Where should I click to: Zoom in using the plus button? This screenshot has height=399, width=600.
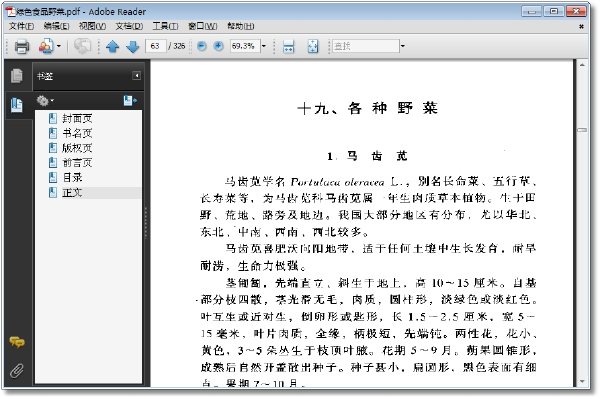(218, 46)
